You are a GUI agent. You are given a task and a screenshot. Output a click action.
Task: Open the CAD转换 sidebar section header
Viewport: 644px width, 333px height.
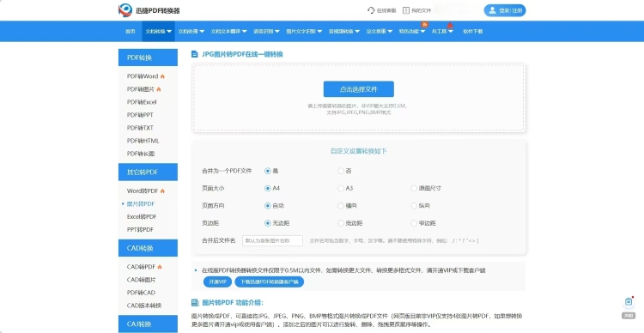[x=148, y=248]
